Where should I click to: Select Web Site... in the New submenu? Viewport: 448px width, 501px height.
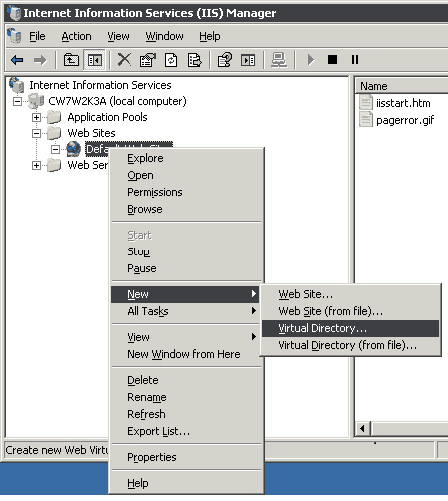point(350,294)
